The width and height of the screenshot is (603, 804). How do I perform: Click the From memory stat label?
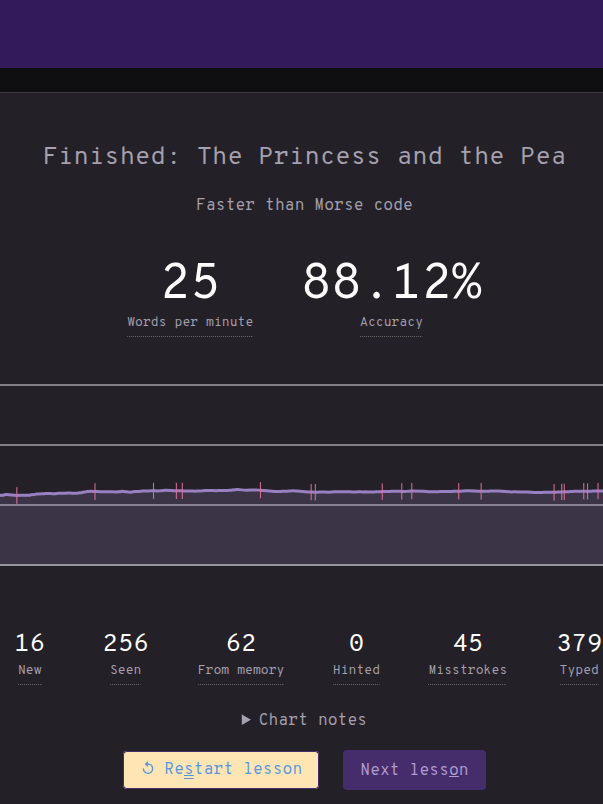[x=241, y=670]
